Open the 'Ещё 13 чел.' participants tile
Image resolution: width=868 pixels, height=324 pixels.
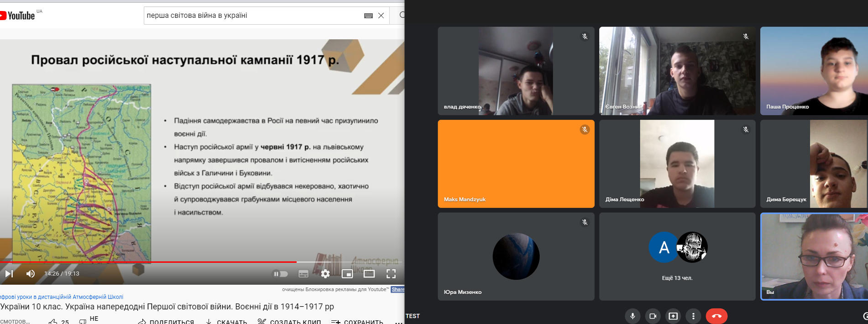click(x=677, y=256)
